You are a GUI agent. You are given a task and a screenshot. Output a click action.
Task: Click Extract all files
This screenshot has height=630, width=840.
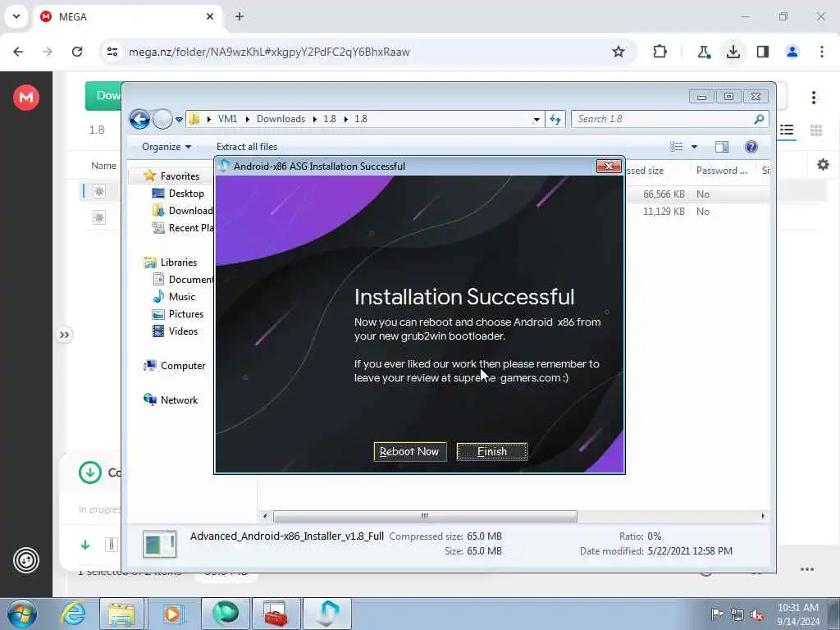[247, 147]
